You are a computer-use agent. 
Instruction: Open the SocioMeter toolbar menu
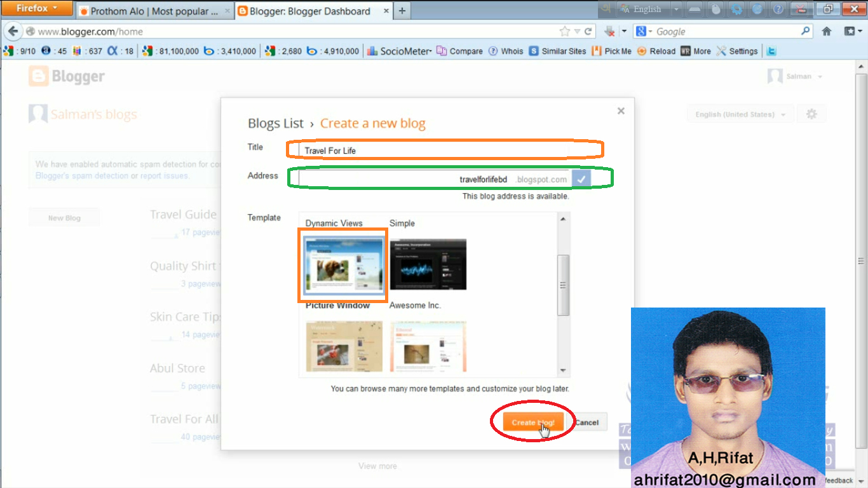pyautogui.click(x=400, y=51)
